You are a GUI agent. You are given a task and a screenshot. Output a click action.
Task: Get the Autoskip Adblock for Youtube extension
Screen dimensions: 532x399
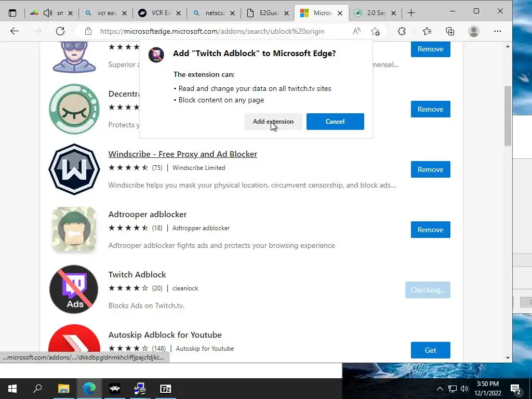click(430, 350)
